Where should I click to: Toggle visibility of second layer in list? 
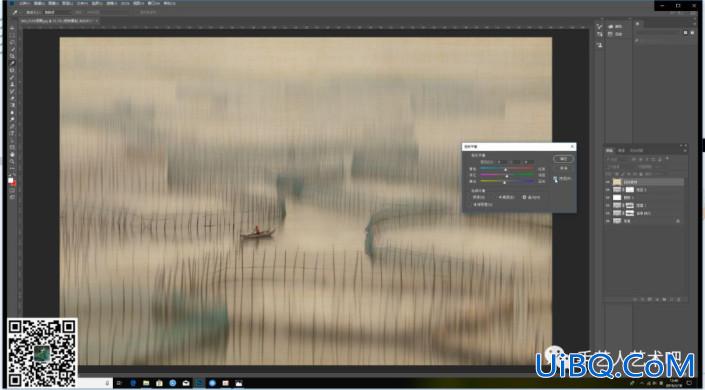pos(608,190)
